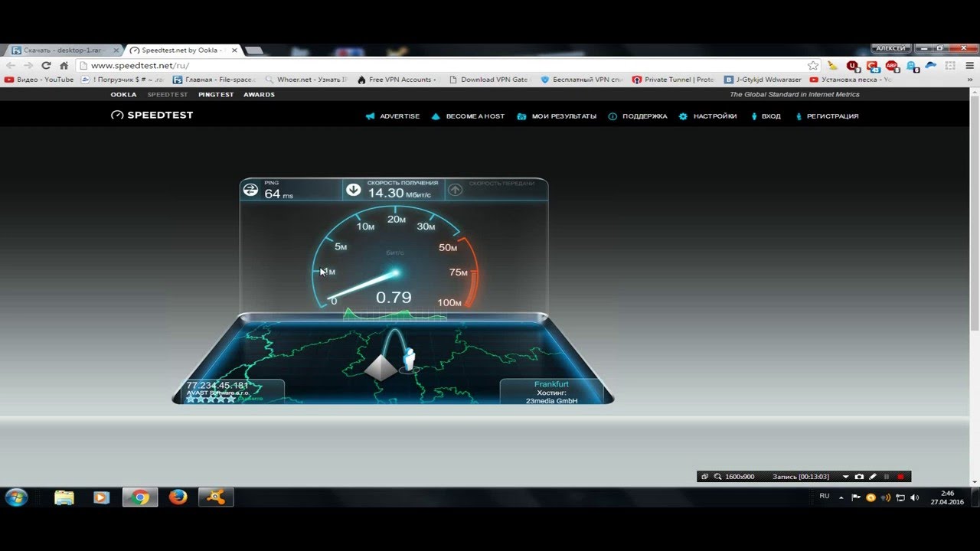
Task: Click the person figure on the map
Action: (x=410, y=358)
